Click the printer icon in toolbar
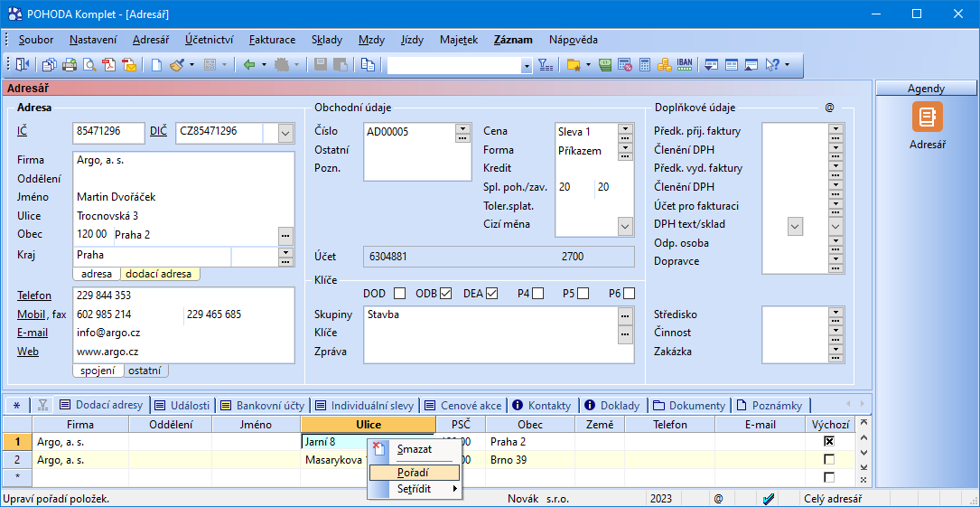This screenshot has width=980, height=507. tap(70, 64)
